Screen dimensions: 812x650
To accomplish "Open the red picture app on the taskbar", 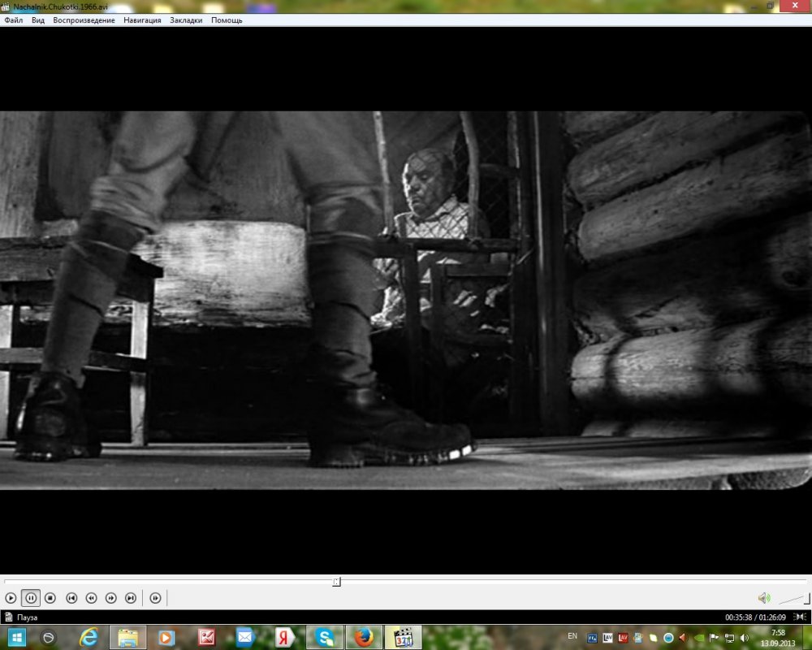I will (206, 638).
